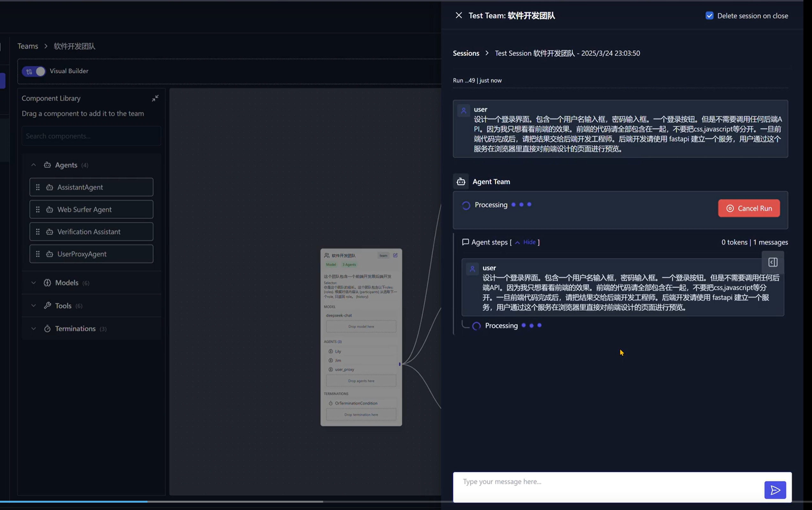The image size is (812, 510).
Task: Open Sessions breadcrumb link
Action: click(466, 53)
